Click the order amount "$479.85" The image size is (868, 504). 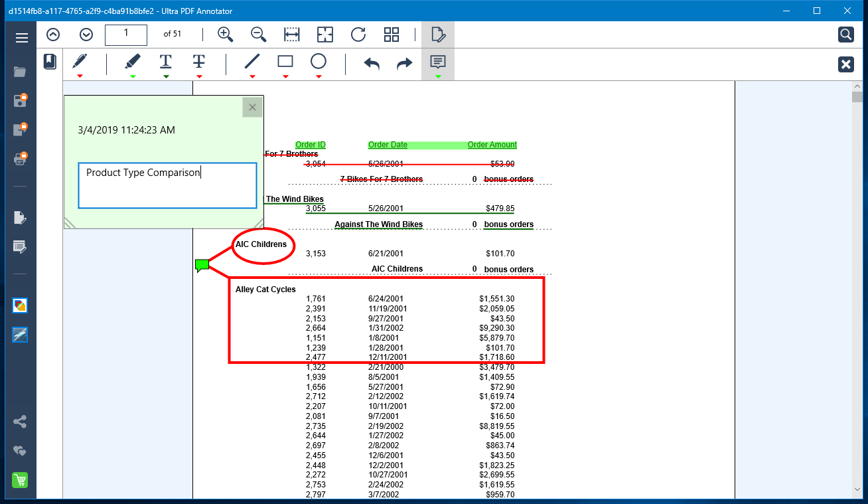pos(500,209)
